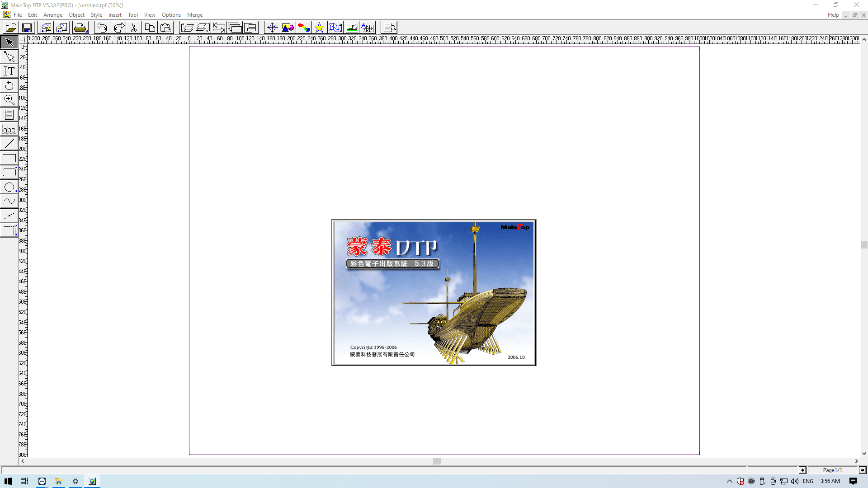Click the Print icon in toolbar

pos(80,28)
